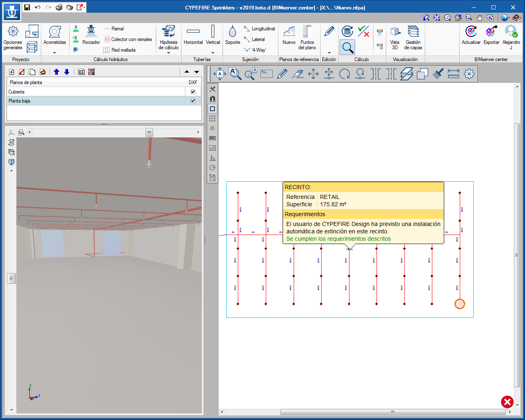The image size is (525, 420).
Task: Select the Ramal branch pipe tool
Action: (114, 29)
